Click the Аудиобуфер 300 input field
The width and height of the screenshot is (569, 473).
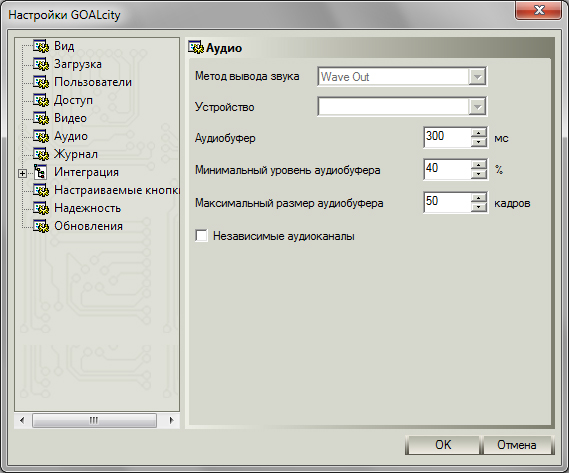(x=447, y=137)
